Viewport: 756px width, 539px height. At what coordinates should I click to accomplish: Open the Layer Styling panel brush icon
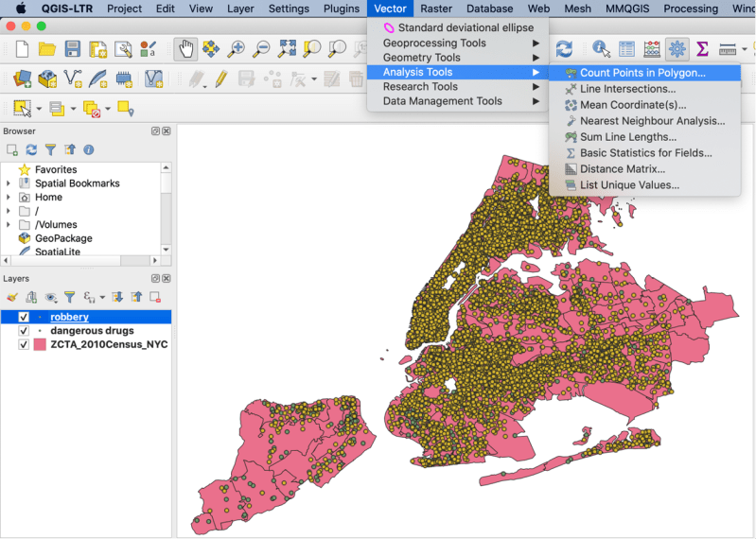click(x=12, y=297)
